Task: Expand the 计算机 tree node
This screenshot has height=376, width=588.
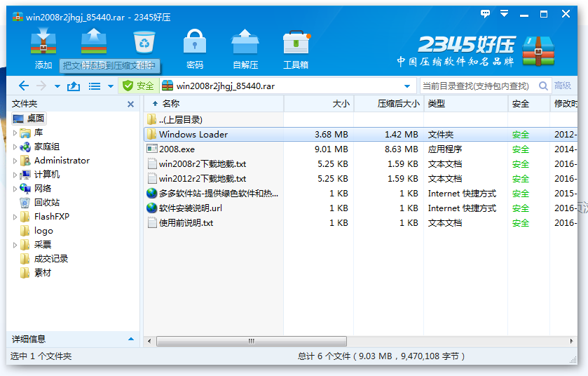Action: tap(15, 175)
